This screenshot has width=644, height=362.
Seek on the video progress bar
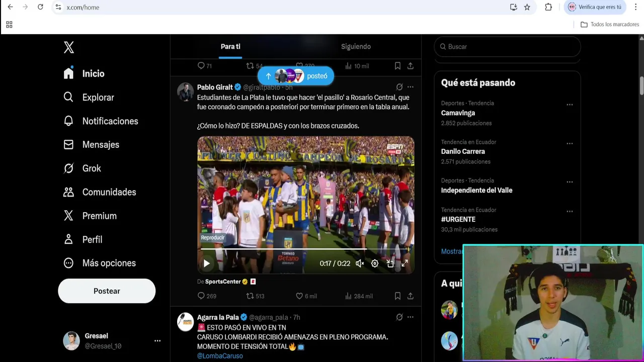305,249
